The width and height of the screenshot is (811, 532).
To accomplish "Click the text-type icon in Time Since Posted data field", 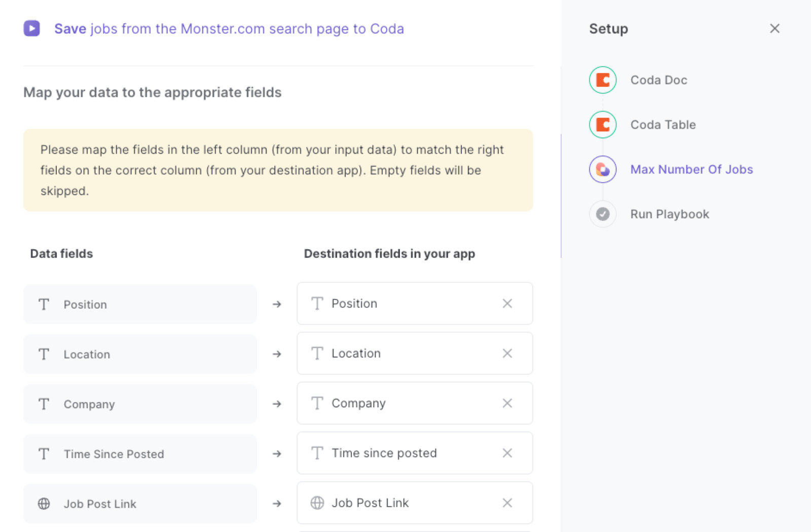I will (44, 453).
